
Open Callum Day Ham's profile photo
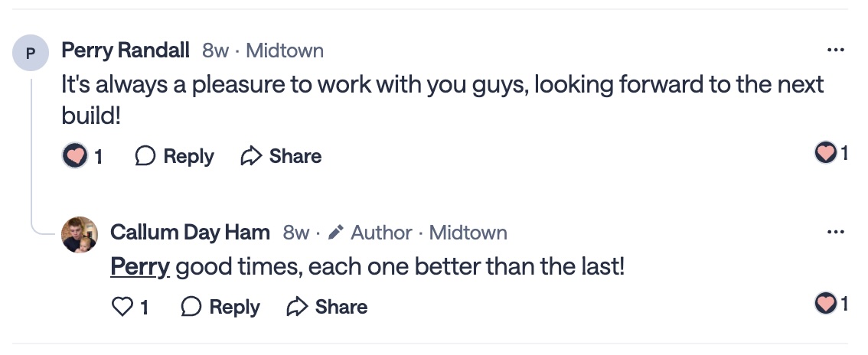point(80,234)
